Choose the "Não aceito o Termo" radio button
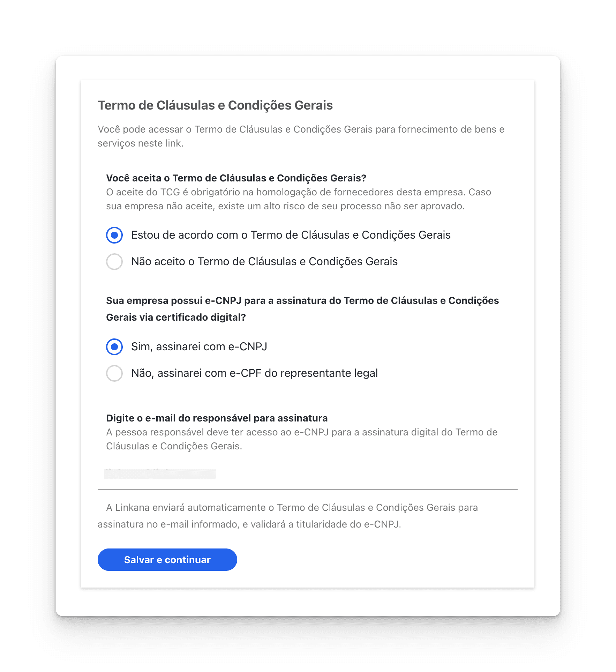This screenshot has width=616, height=672. (x=114, y=261)
